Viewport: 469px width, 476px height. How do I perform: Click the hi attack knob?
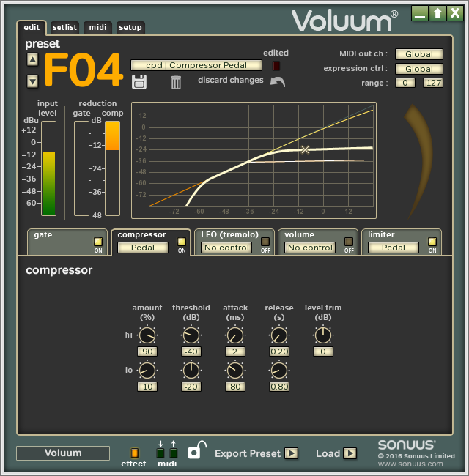pos(235,335)
